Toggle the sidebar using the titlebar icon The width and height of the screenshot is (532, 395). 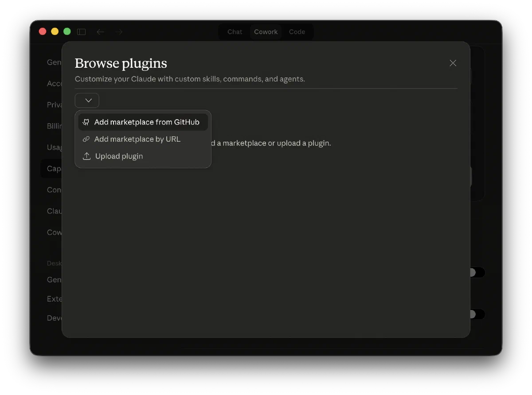[82, 31]
